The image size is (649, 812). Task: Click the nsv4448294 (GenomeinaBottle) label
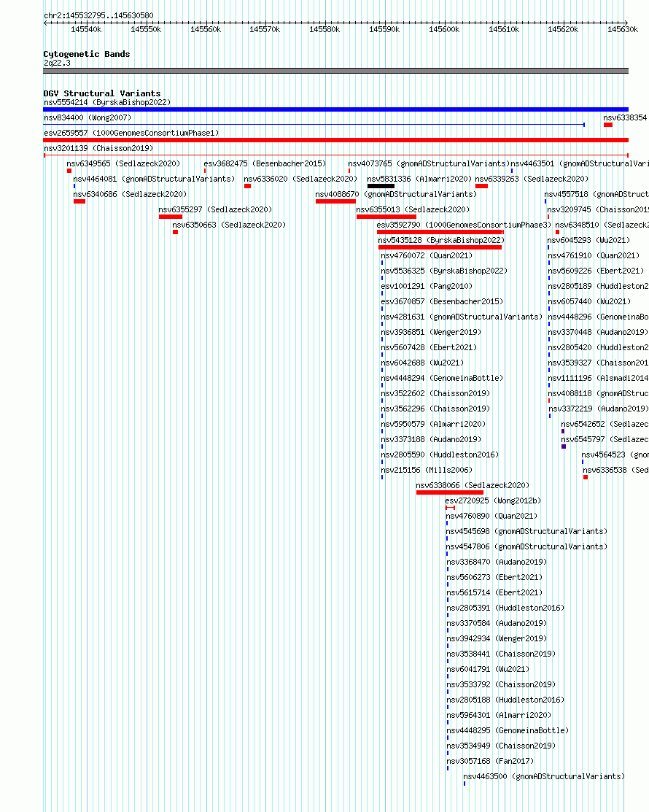[x=442, y=379]
